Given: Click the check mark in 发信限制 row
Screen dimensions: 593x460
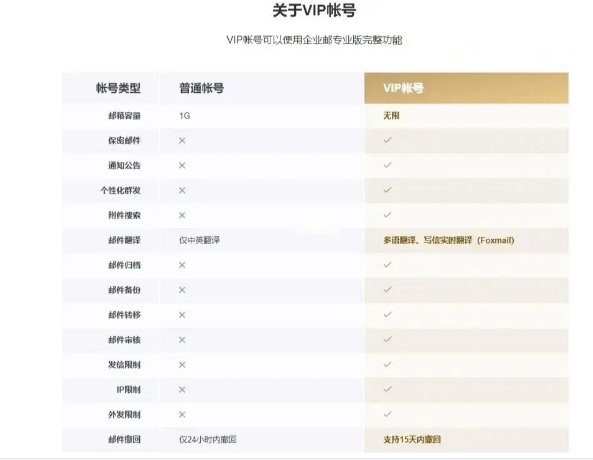Looking at the screenshot, I should (x=387, y=364).
